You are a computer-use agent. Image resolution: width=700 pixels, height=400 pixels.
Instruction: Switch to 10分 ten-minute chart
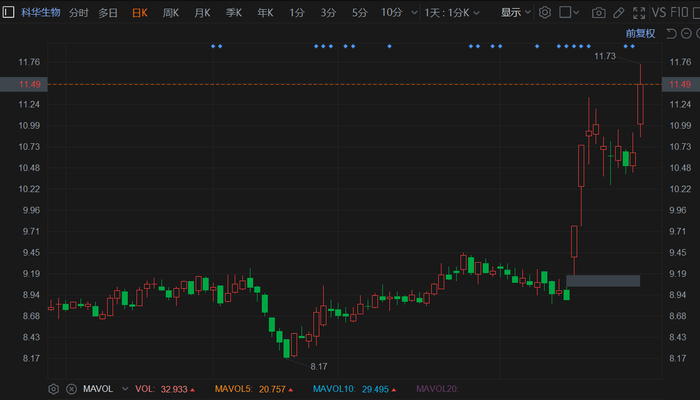click(x=392, y=12)
